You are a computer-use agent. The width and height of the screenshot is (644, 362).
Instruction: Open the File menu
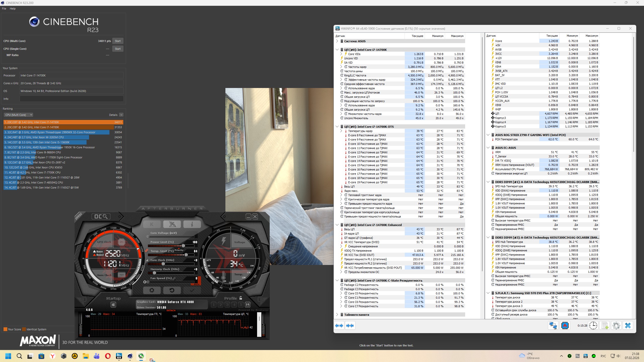coord(4,9)
